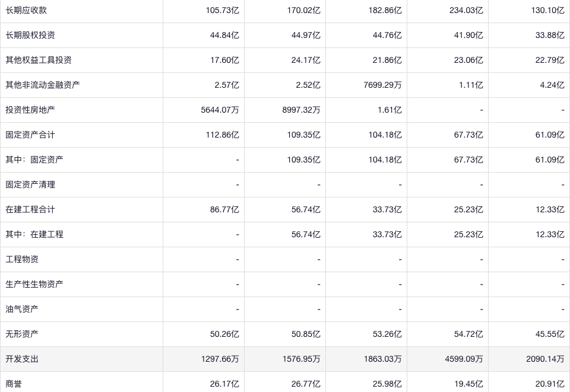Viewport: 570px width, 392px height.
Task: Click the 投资性房地产 row label
Action: coord(30,110)
